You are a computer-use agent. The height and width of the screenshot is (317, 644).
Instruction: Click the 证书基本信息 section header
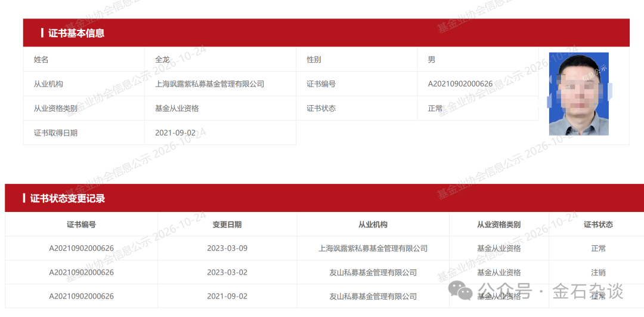point(326,33)
